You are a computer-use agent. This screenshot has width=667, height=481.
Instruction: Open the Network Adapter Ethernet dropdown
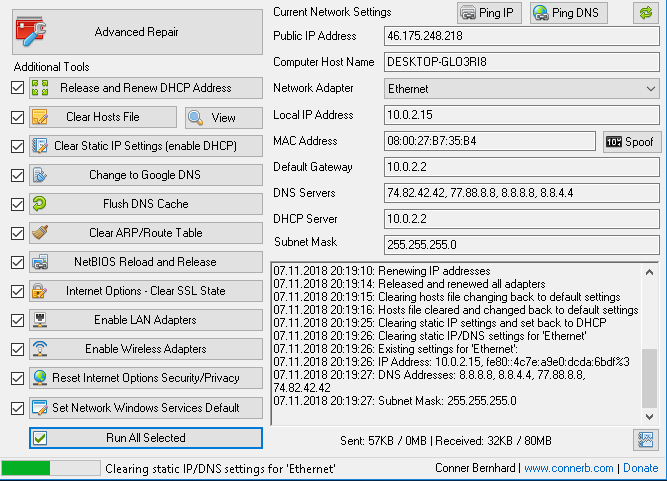pos(522,88)
